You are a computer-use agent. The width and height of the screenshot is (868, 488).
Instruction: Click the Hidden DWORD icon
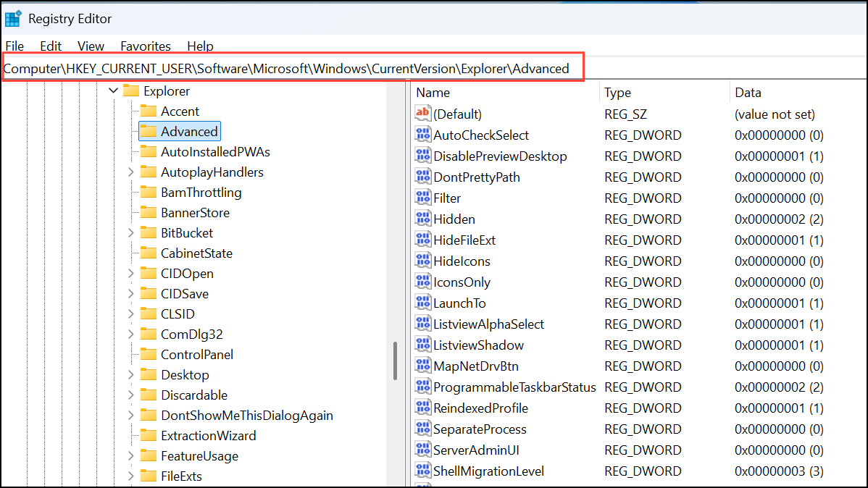pyautogui.click(x=423, y=219)
